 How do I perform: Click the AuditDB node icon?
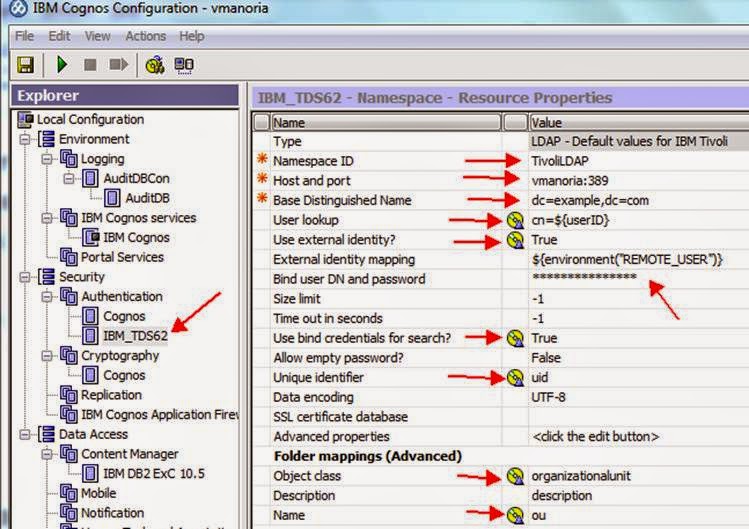tap(112, 198)
